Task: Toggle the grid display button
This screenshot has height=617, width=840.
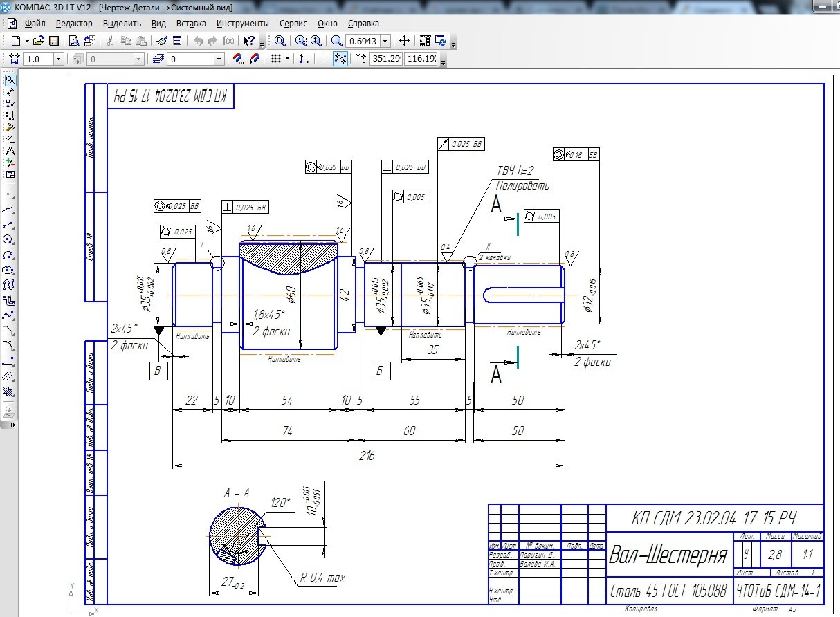Action: pos(275,59)
